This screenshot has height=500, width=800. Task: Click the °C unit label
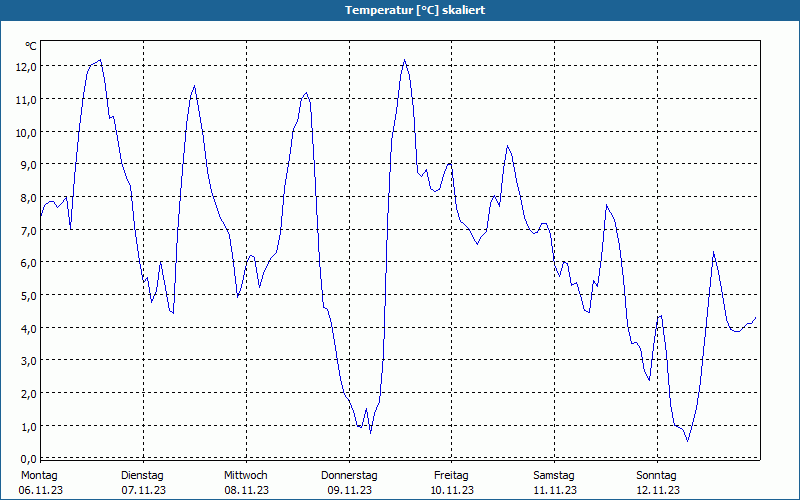point(31,46)
